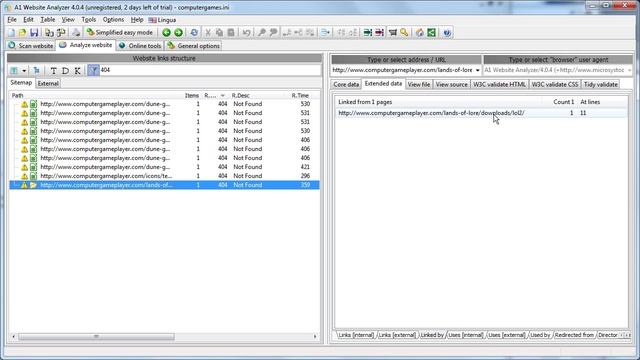Click the Open project folder icon
Viewport: 640px width, 360px height.
[22, 33]
